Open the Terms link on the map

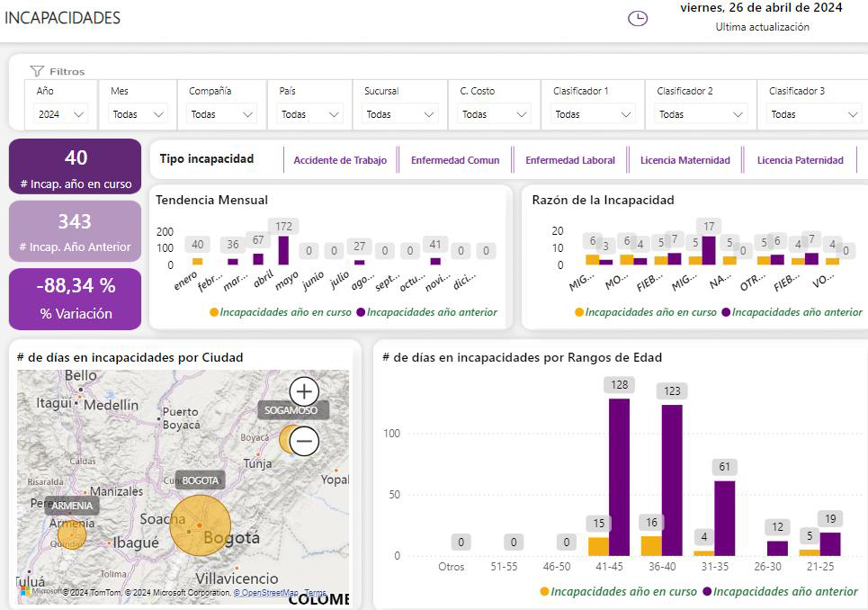click(315, 592)
